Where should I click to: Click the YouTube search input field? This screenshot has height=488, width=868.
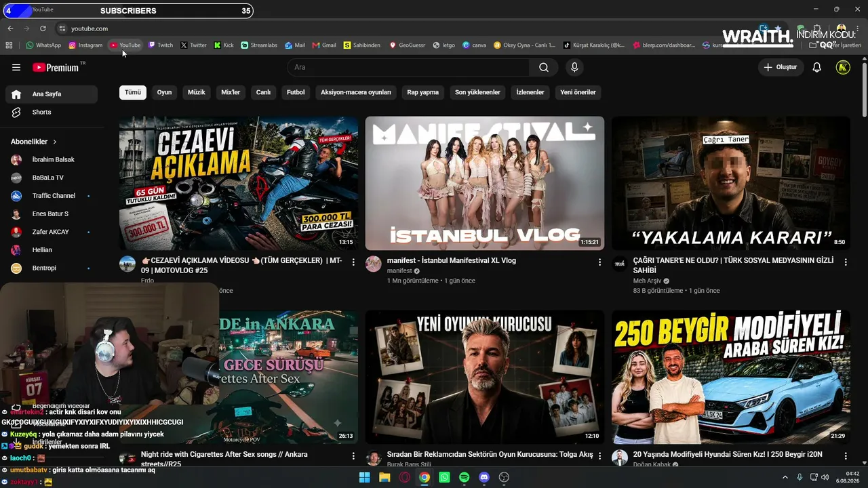(408, 67)
